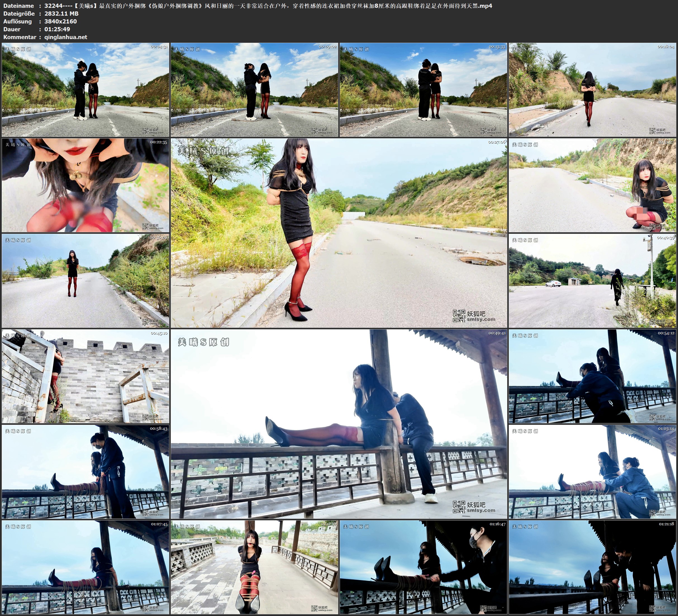Click the 00:40:39 parking lot frame

click(x=592, y=280)
